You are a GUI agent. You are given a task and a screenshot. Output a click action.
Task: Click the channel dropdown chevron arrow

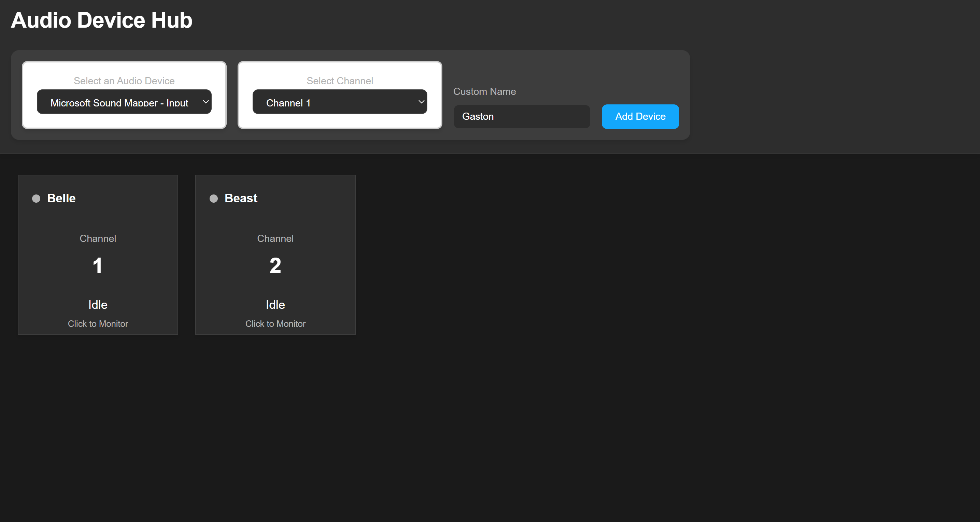tap(421, 102)
